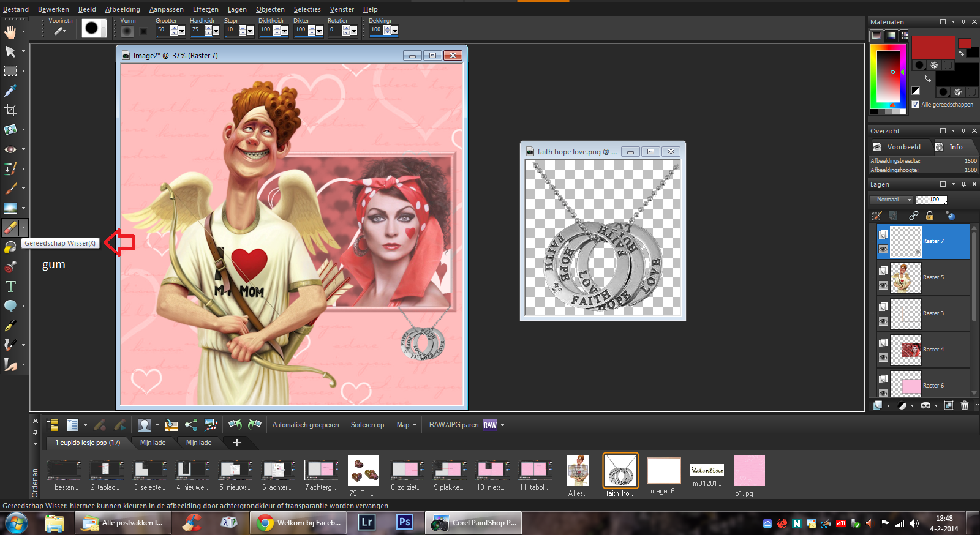Open Windows Explorer from the taskbar
The image size is (980, 551).
pyautogui.click(x=55, y=523)
